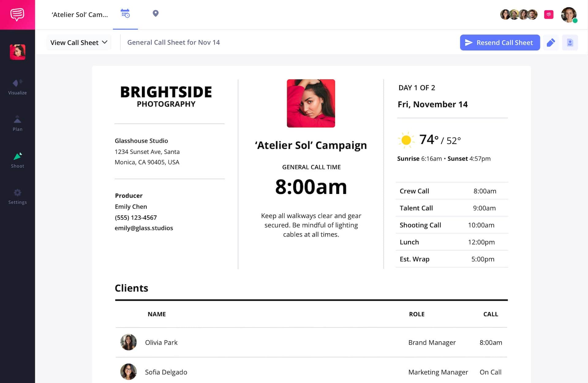Click the pink message notification icon
The height and width of the screenshot is (383, 588).
pos(548,14)
